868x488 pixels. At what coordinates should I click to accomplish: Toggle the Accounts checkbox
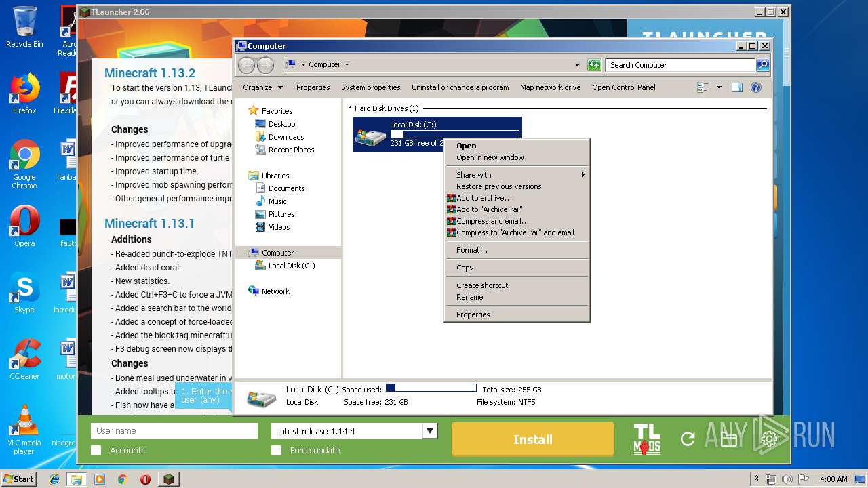[x=96, y=451]
